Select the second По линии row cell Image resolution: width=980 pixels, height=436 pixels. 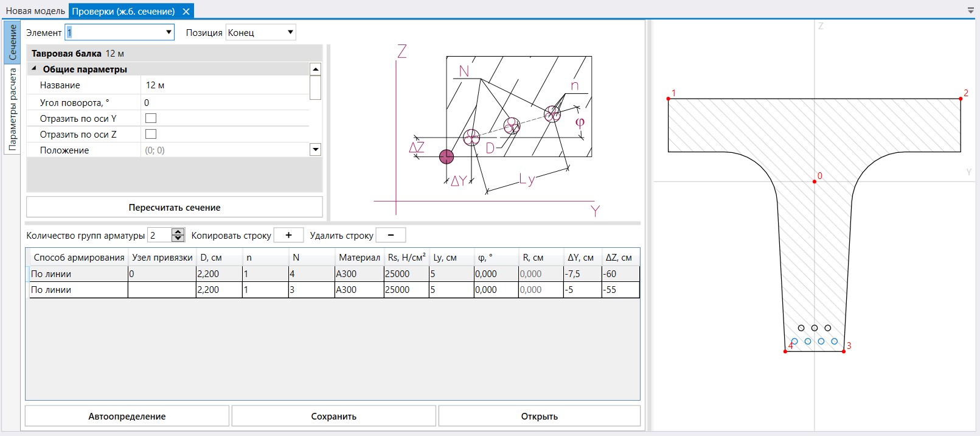78,290
